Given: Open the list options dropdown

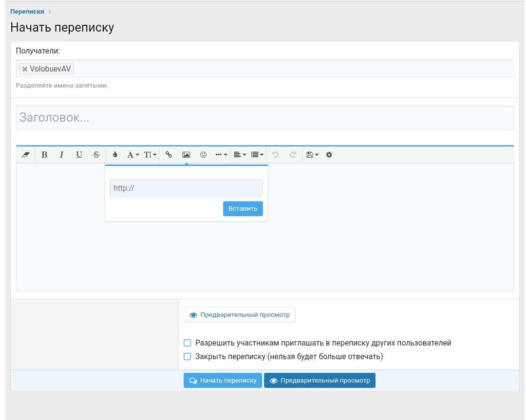Looking at the screenshot, I should [x=257, y=155].
